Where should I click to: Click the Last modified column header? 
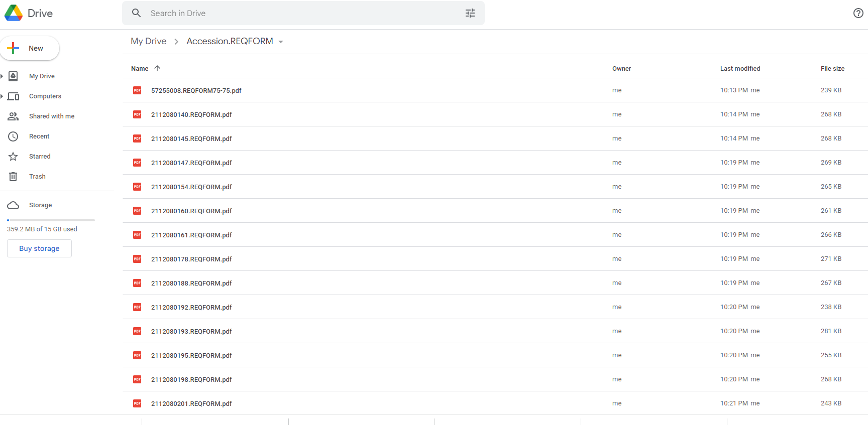click(740, 68)
